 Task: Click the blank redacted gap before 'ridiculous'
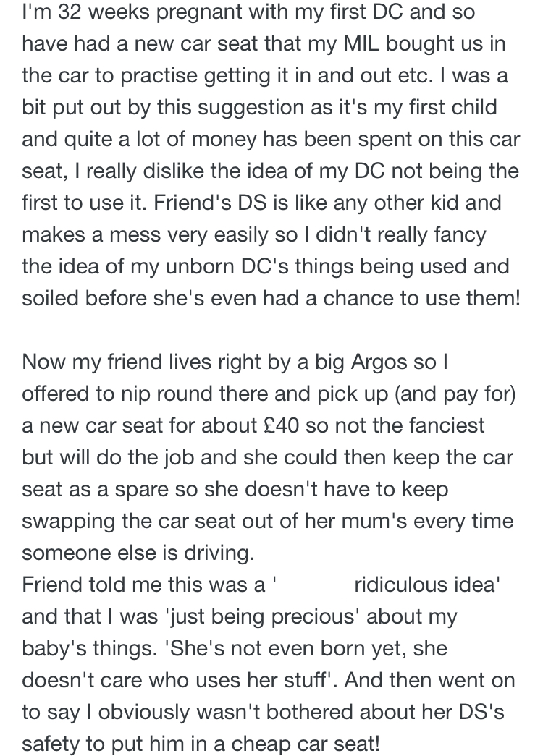tap(314, 585)
